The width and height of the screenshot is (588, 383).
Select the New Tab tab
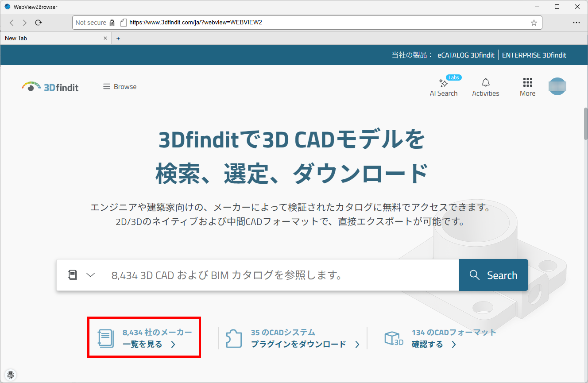(x=49, y=39)
